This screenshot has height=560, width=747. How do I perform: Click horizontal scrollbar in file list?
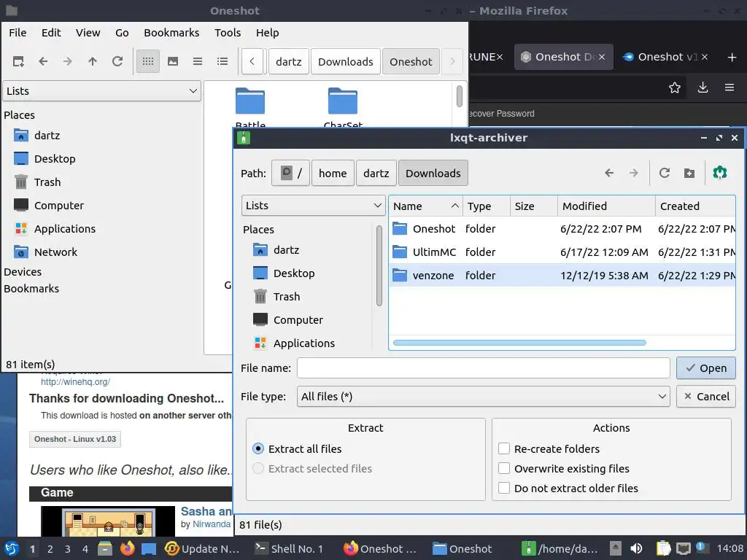[x=519, y=343]
